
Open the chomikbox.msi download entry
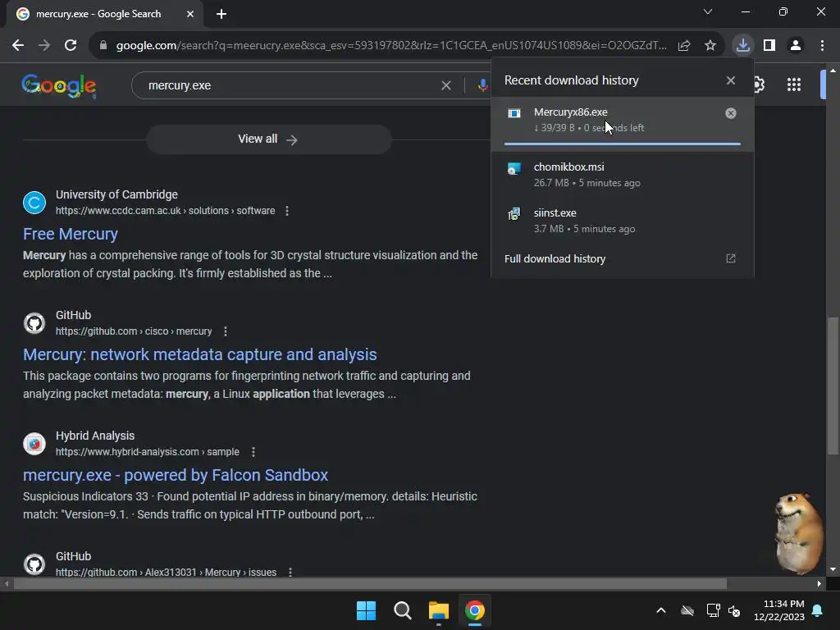tap(623, 175)
